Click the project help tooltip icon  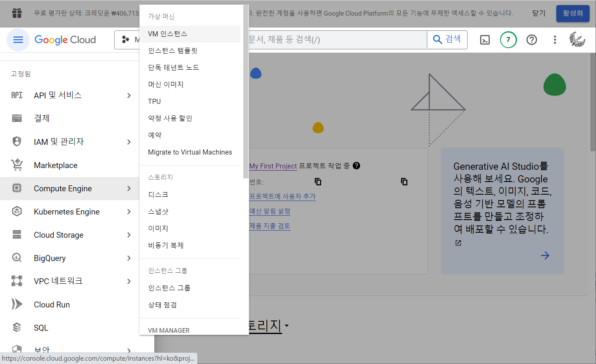pyautogui.click(x=356, y=166)
